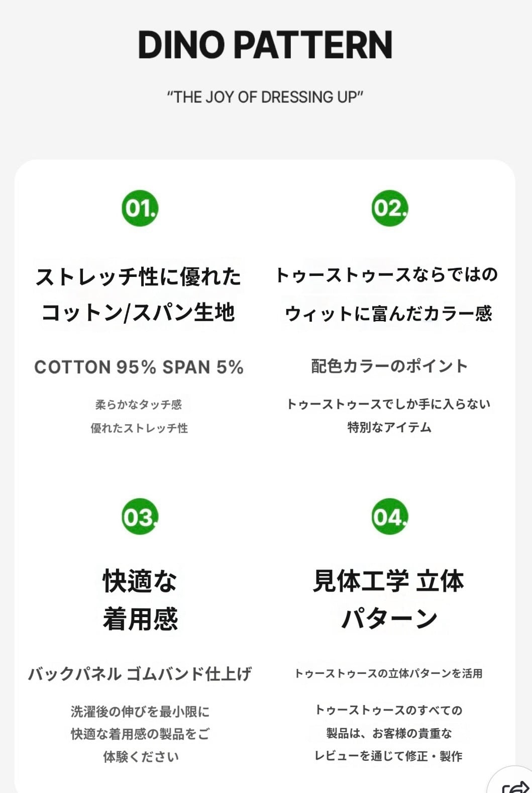The image size is (532, 793).
Task: Click the トゥーストゥースならではの heading
Action: (x=387, y=275)
